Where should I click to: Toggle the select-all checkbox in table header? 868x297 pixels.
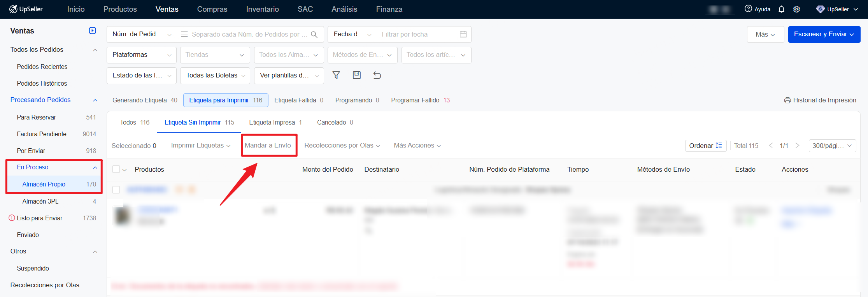(116, 169)
